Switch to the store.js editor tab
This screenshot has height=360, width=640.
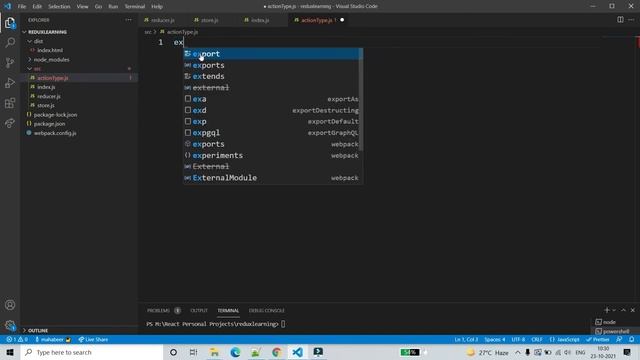point(209,20)
